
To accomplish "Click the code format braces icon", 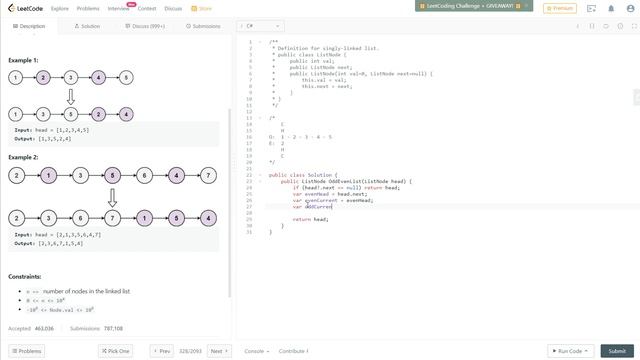I will tap(592, 26).
